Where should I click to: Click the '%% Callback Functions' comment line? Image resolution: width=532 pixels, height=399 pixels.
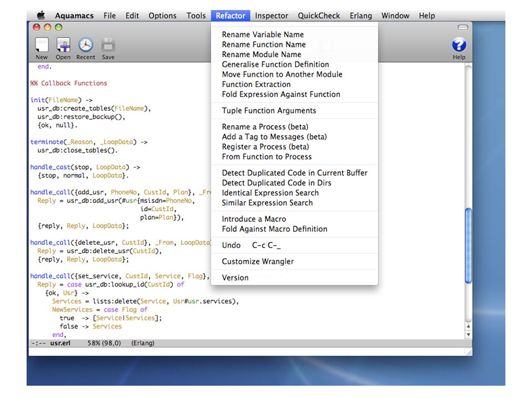69,83
